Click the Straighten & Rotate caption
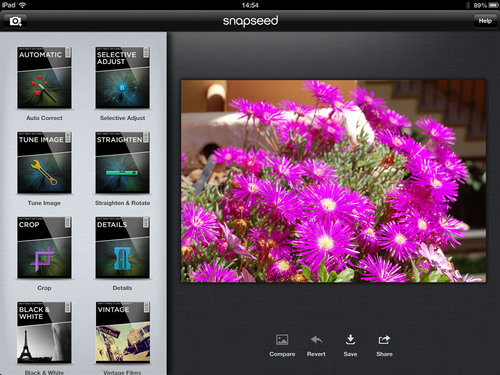 (122, 203)
